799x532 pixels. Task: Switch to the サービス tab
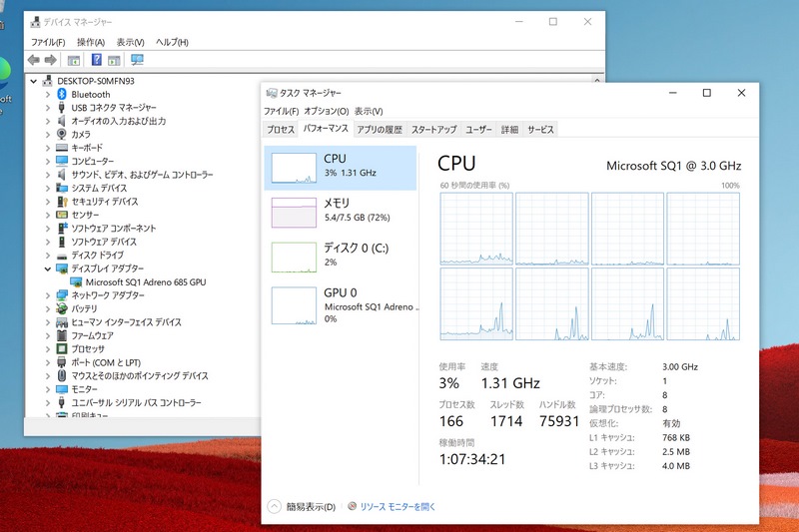540,130
